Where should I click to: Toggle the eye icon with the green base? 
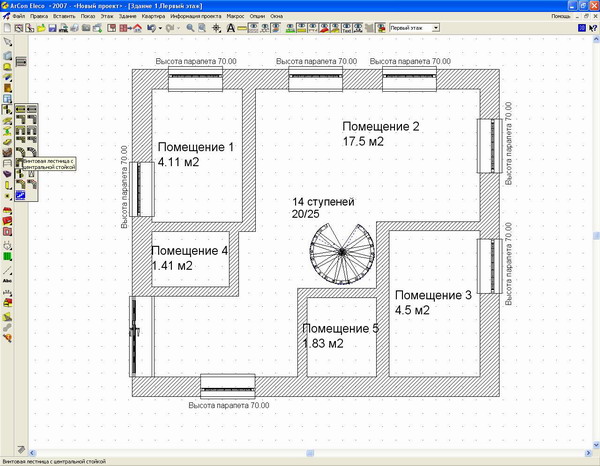[290, 28]
